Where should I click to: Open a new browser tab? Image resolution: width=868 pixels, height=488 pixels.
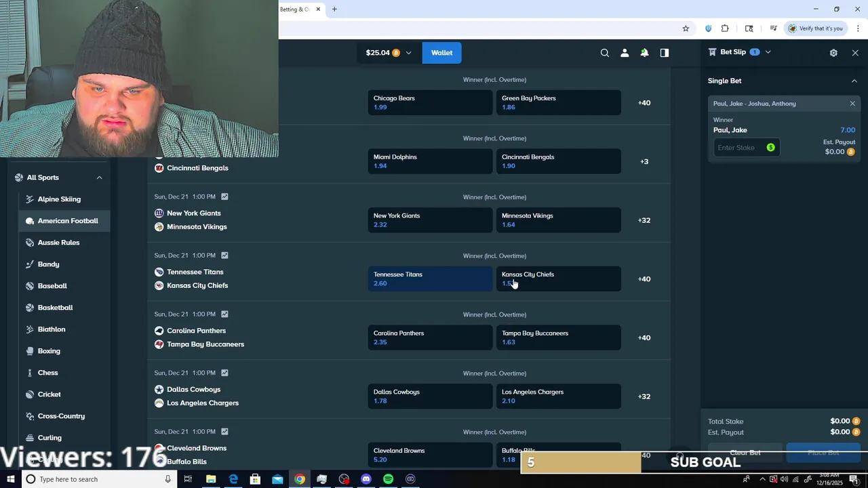point(334,9)
